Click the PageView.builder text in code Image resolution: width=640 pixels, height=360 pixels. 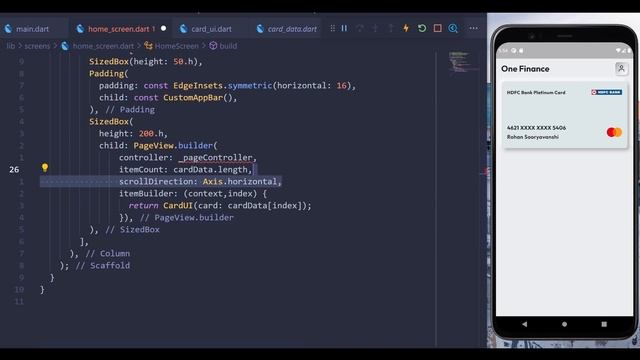click(173, 146)
